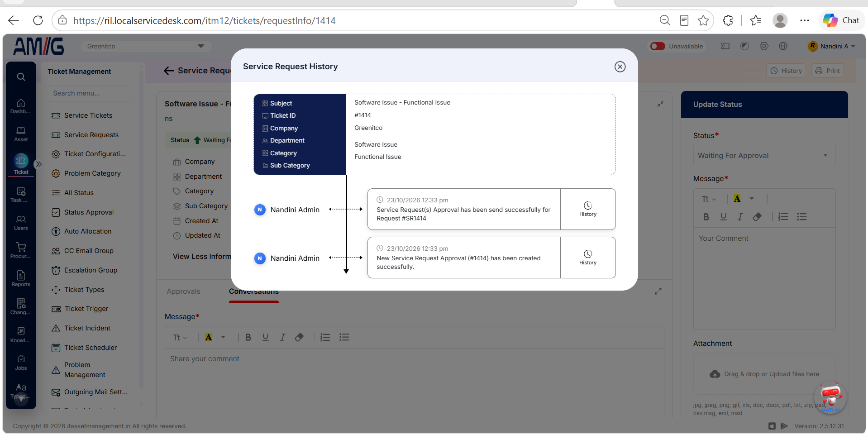Click the eraser icon in Conversations editor
The image size is (868, 435).
pyautogui.click(x=299, y=337)
